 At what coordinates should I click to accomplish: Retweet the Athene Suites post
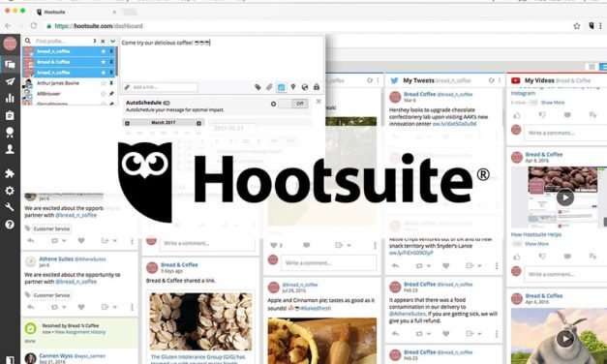(x=54, y=307)
